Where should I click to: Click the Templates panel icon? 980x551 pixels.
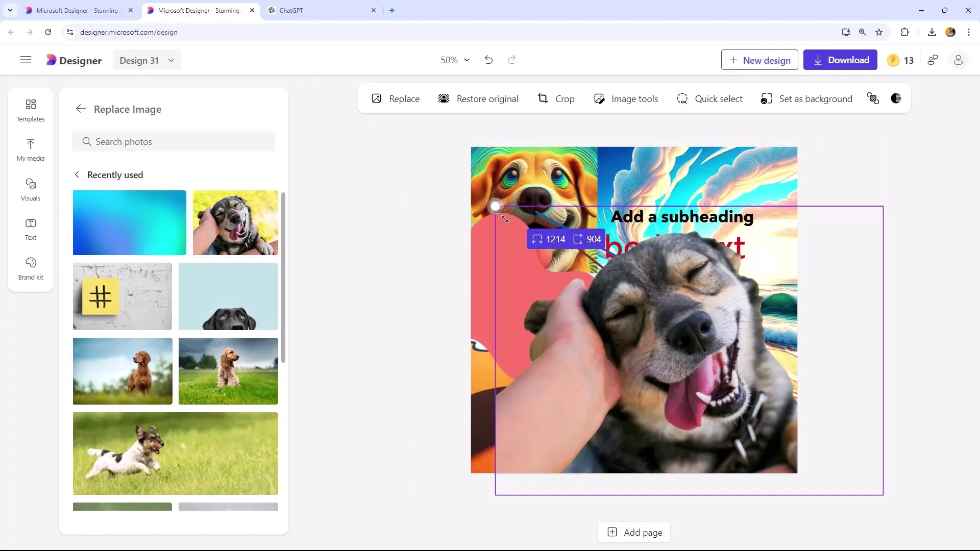[x=30, y=109]
